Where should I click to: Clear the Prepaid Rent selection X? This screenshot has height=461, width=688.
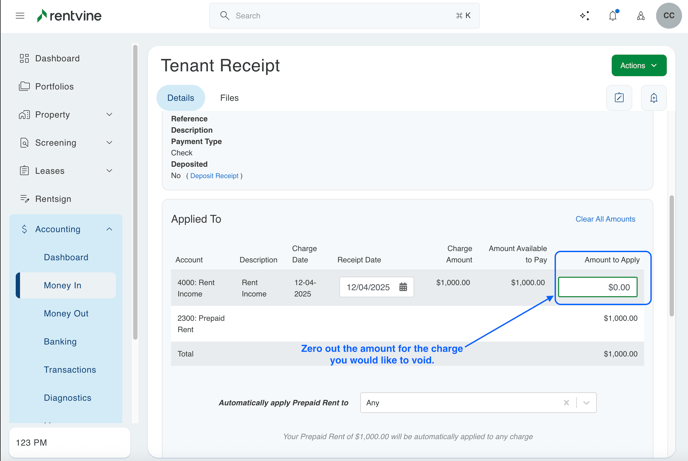[566, 403]
